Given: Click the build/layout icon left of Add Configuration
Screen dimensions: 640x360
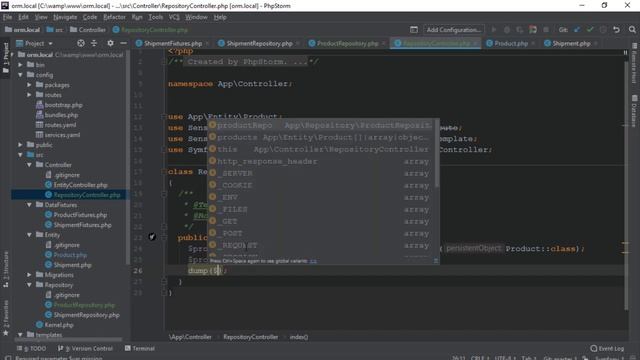Looking at the screenshot, I should coord(413,30).
